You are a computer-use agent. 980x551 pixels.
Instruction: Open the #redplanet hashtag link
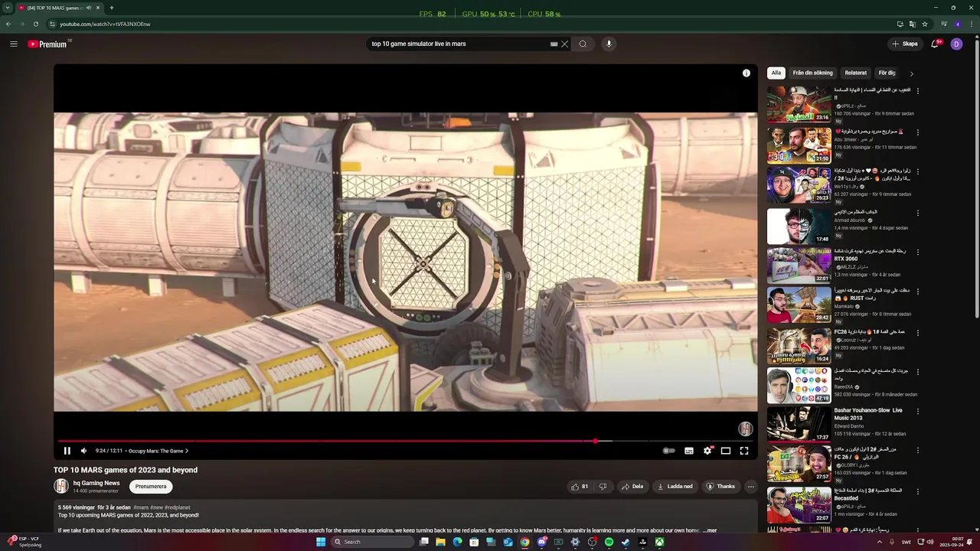[x=177, y=507]
